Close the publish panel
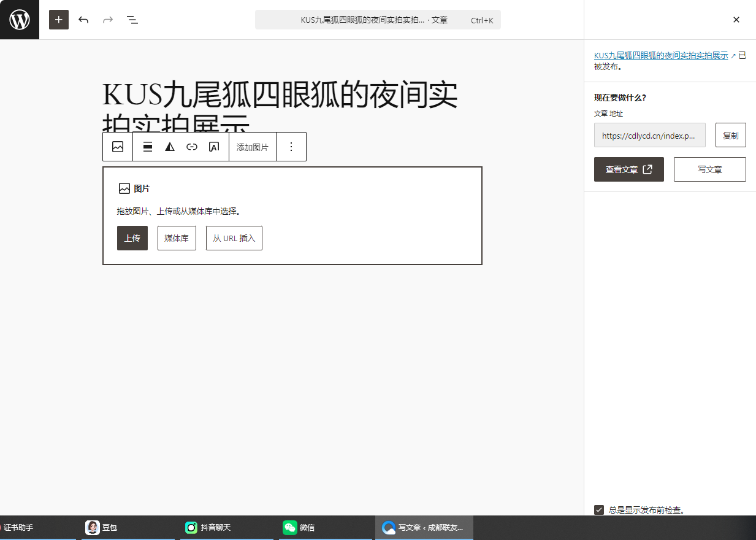Image resolution: width=756 pixels, height=540 pixels. [x=736, y=20]
